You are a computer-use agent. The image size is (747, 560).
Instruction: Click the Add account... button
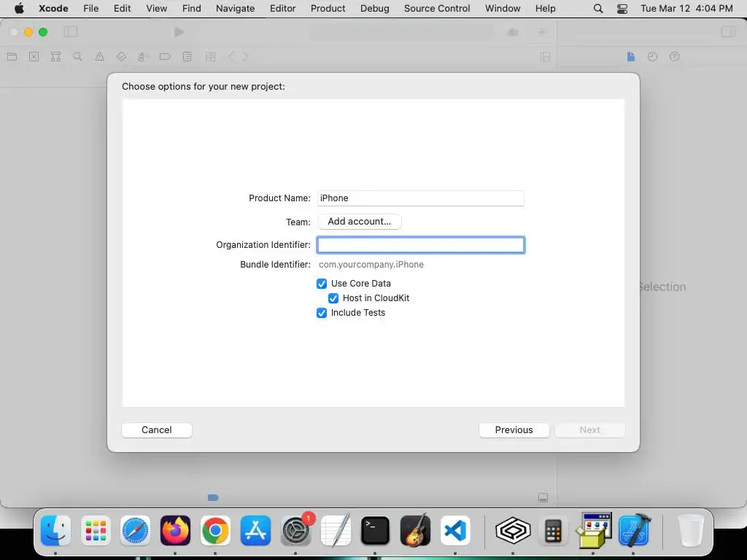coord(359,222)
